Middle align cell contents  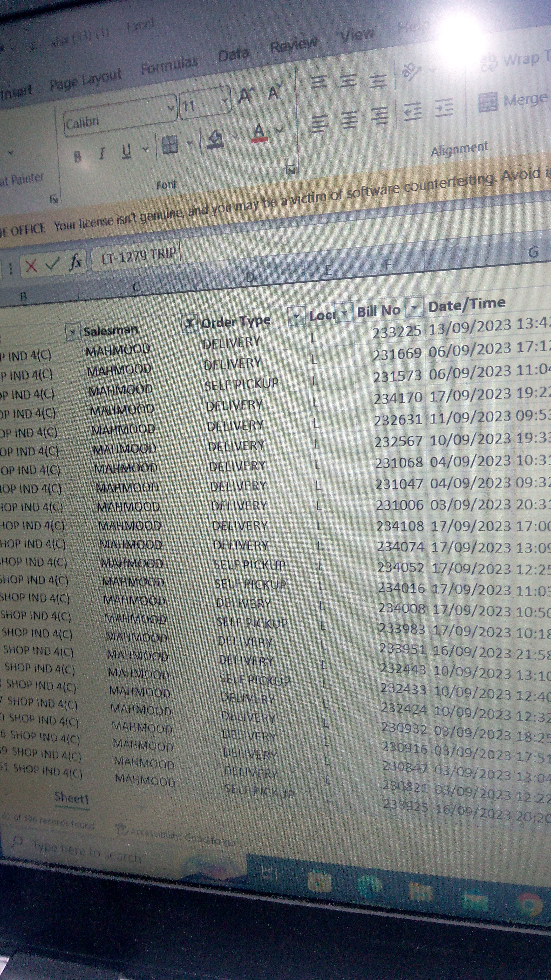(348, 81)
